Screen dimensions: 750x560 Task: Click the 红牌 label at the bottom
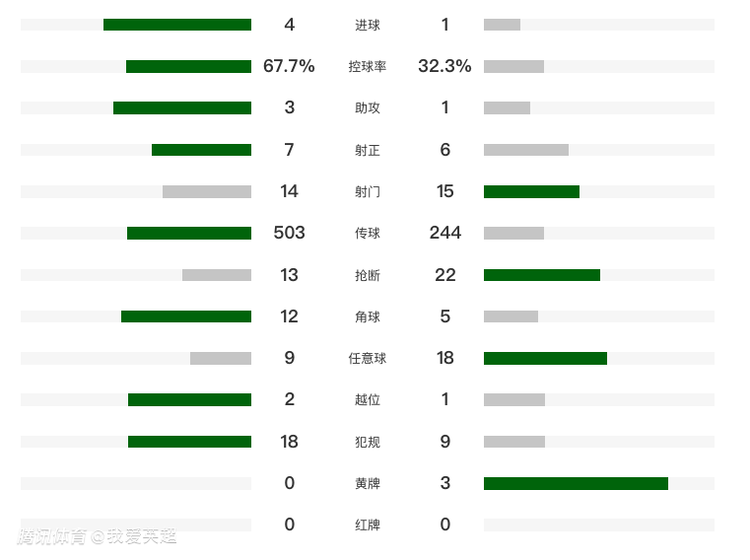coord(368,525)
